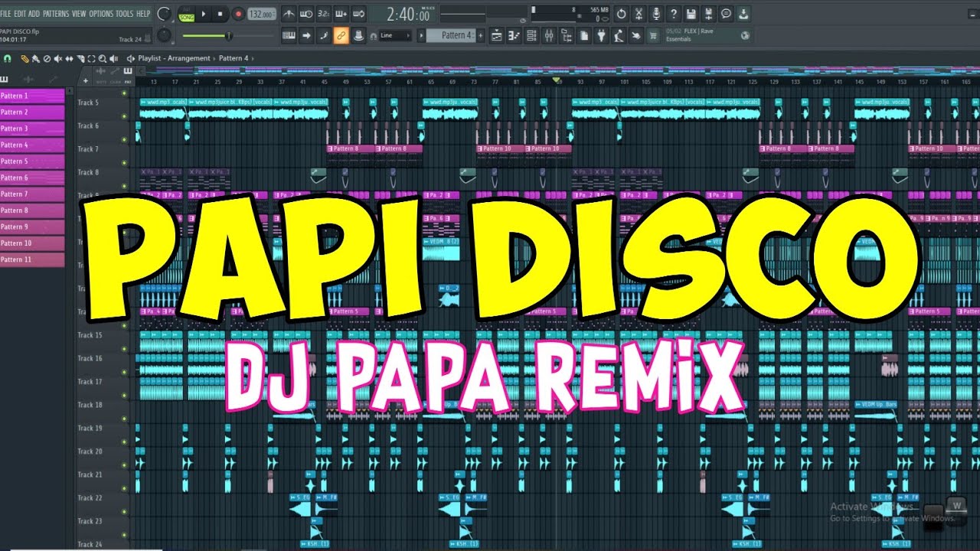Open the mixer view icon
The image size is (980, 551).
(x=549, y=35)
